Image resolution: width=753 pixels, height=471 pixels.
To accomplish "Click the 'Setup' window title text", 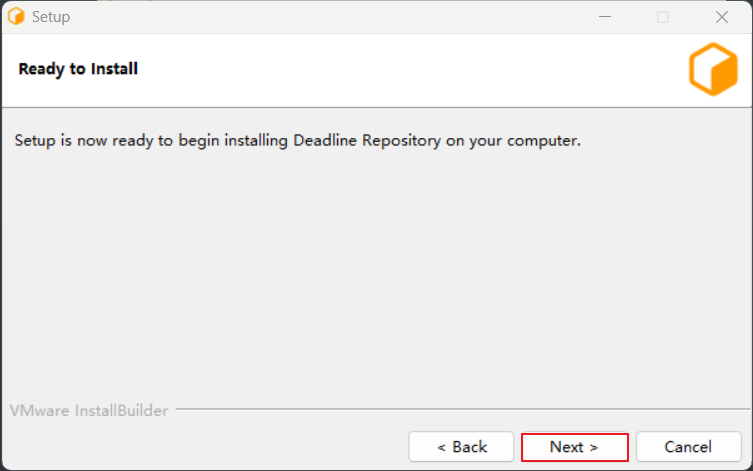I will (x=51, y=17).
